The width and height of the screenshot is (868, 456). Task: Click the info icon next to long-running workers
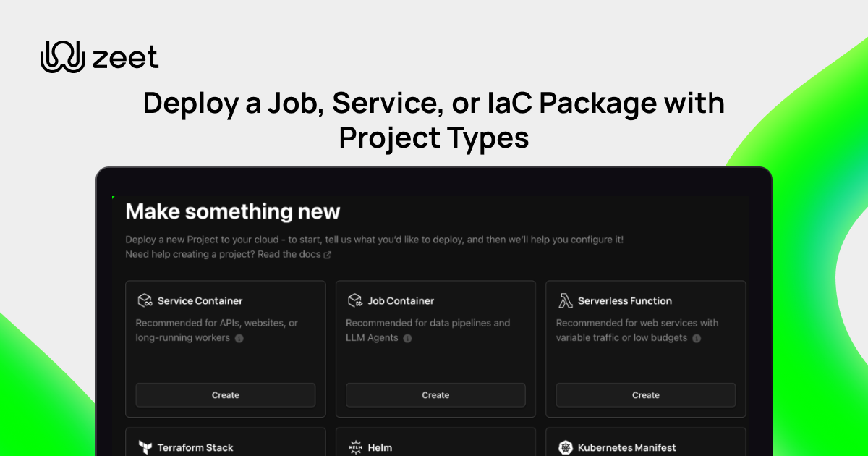239,338
